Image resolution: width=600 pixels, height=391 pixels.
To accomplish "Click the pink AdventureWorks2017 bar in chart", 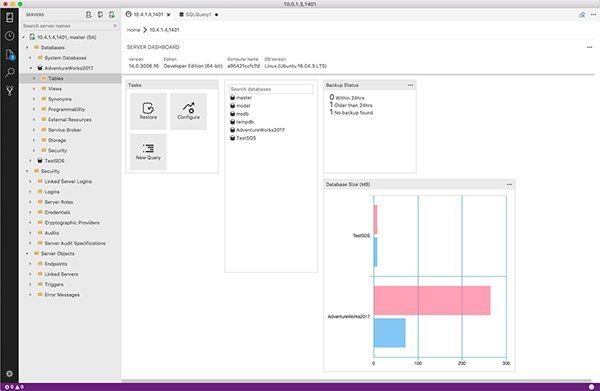I will (432, 300).
